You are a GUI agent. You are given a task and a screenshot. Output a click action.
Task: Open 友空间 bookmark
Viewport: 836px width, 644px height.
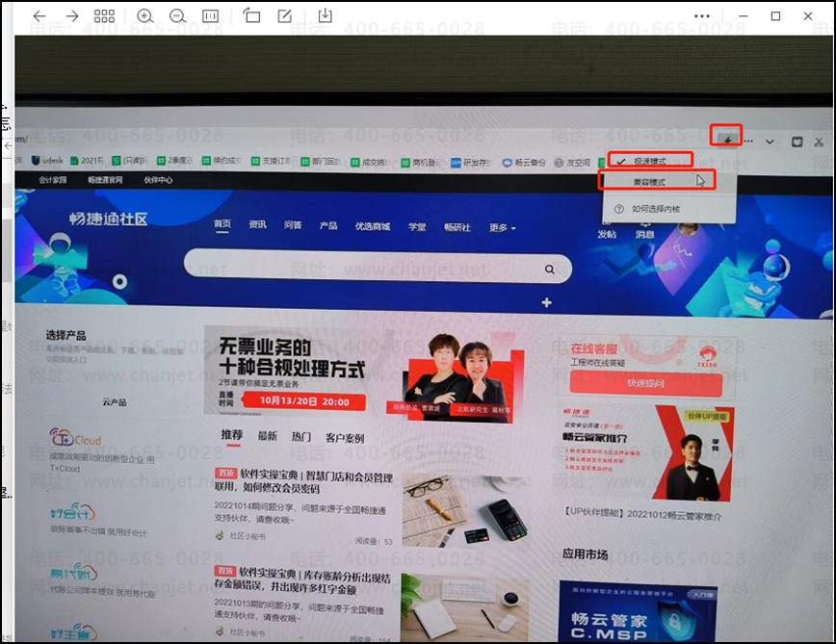click(572, 163)
